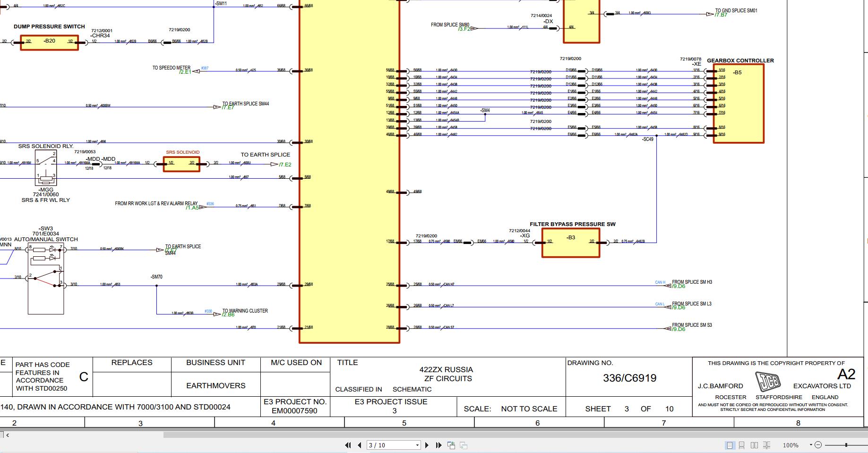This screenshot has width=868, height=453.
Task: Enable continuous scrolling page layout
Action: pyautogui.click(x=742, y=445)
